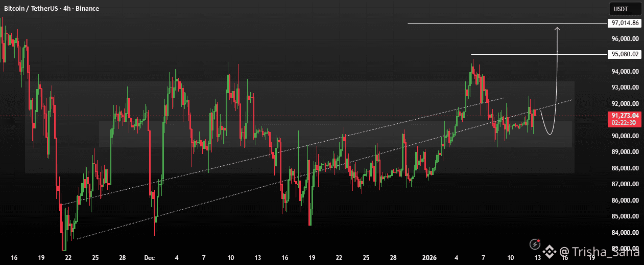
Task: Open the USDT currency selector
Action: pyautogui.click(x=621, y=9)
